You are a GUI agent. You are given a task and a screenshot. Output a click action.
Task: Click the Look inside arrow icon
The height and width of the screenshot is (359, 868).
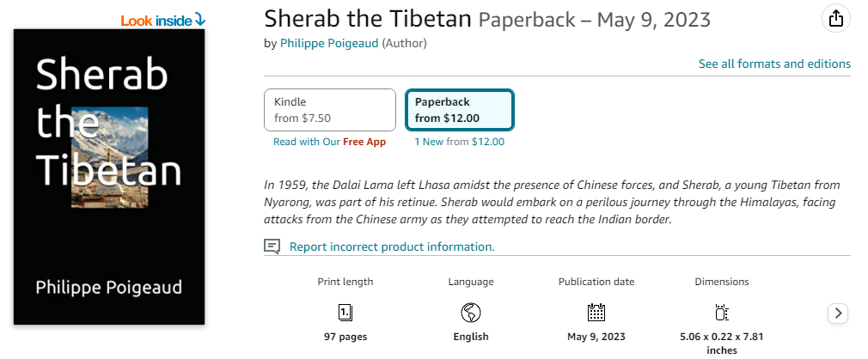click(200, 21)
